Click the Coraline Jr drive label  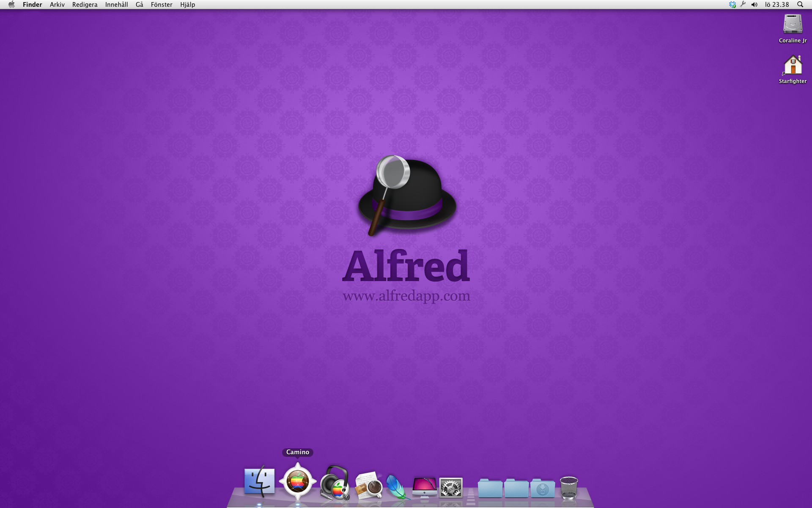793,41
